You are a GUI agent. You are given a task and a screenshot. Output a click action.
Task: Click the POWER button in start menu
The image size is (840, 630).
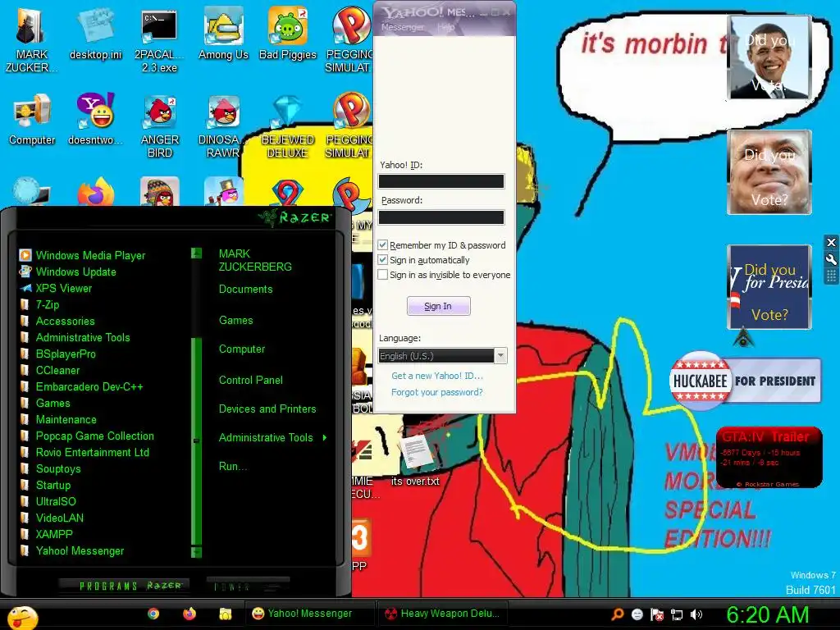pos(249,586)
